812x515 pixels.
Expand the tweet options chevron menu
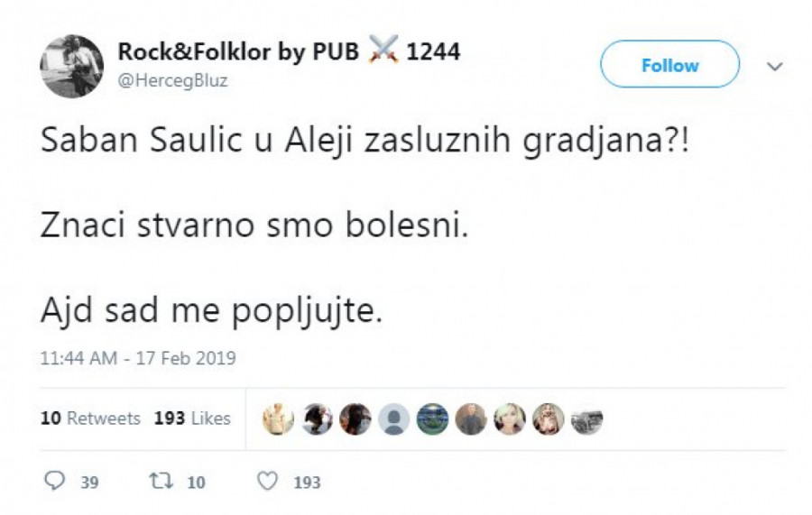click(774, 66)
